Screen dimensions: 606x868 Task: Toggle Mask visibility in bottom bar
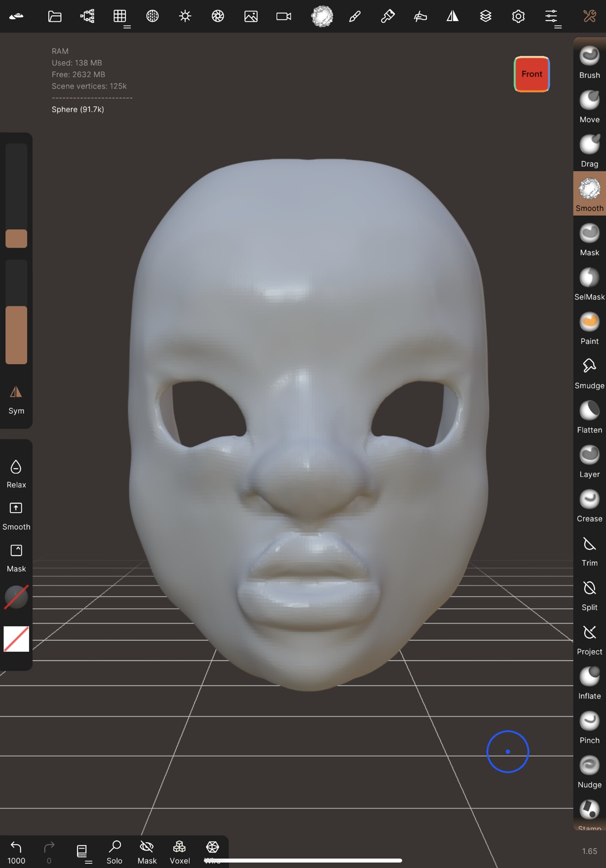pyautogui.click(x=147, y=852)
